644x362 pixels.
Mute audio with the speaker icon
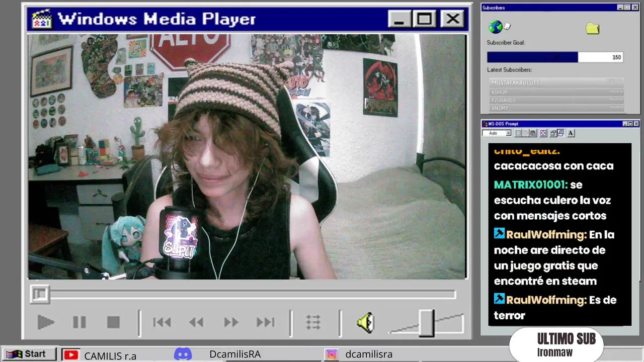[x=366, y=322]
